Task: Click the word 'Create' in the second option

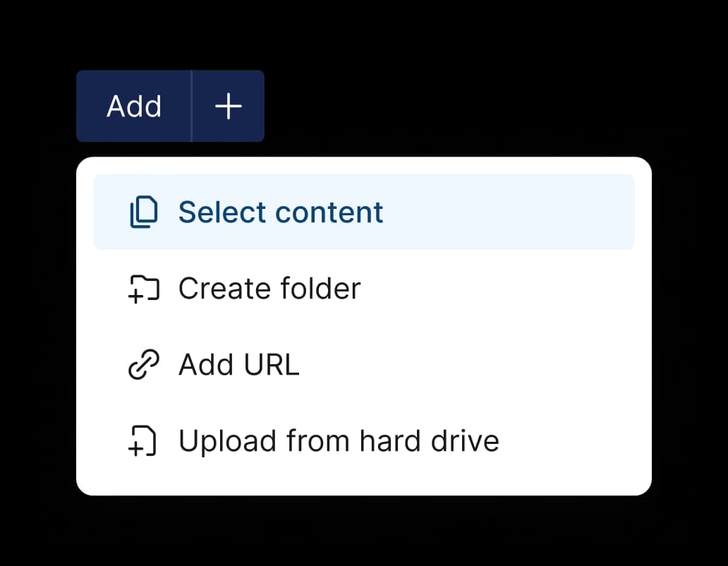Action: [225, 289]
